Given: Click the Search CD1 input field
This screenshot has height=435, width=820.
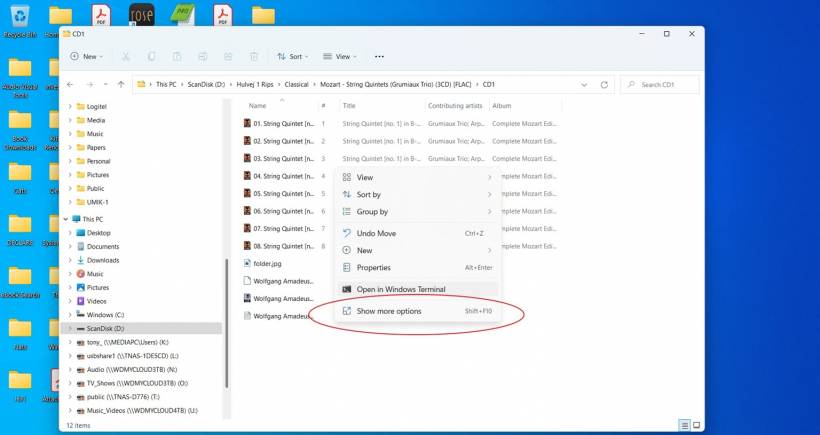Looking at the screenshot, I should [659, 84].
